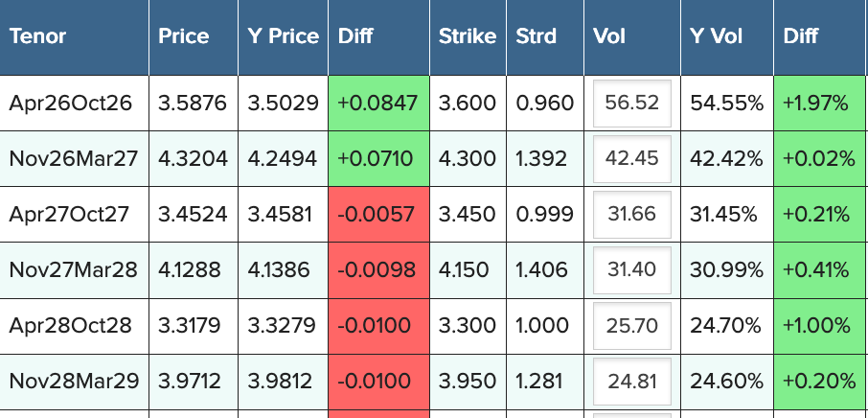Select the Vol input showing 31.40
The height and width of the screenshot is (418, 868).
631,269
